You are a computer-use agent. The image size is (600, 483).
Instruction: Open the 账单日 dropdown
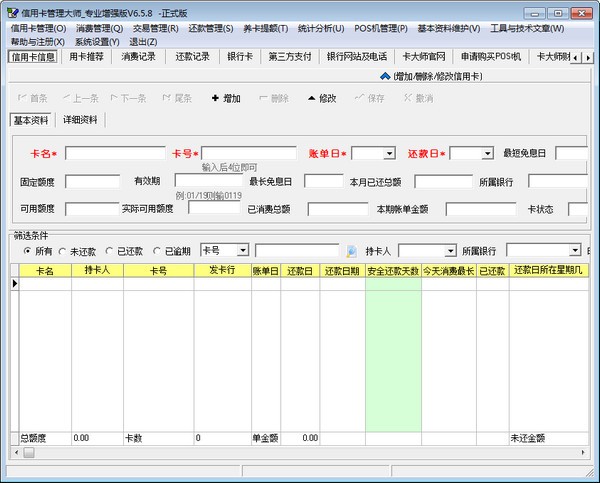click(x=389, y=153)
